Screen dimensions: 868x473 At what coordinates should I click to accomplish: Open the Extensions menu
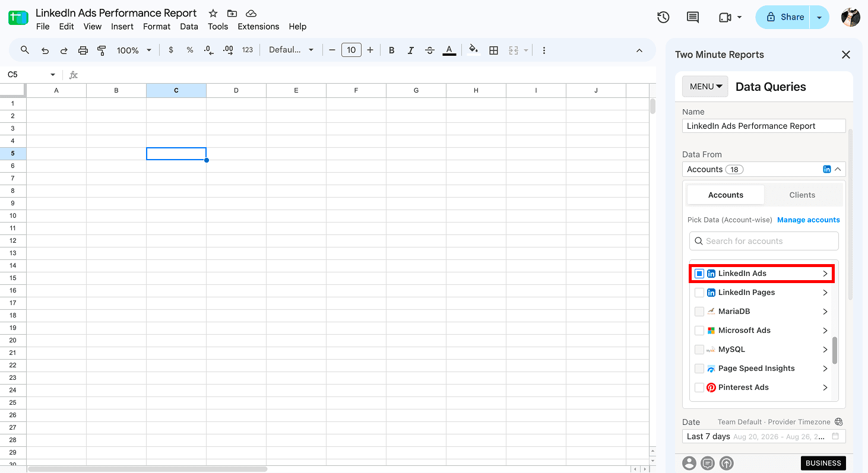[258, 27]
